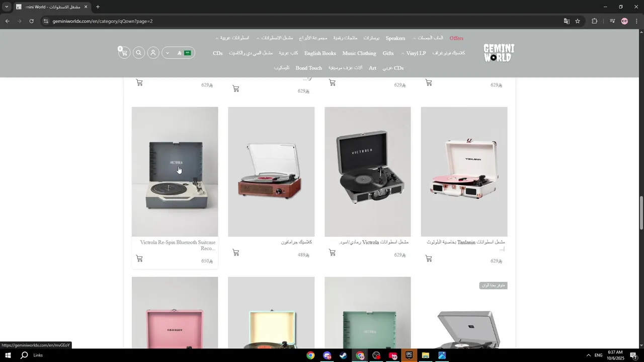View the gray Victrola Re-Spin turntable image
The height and width of the screenshot is (362, 644).
tap(175, 171)
